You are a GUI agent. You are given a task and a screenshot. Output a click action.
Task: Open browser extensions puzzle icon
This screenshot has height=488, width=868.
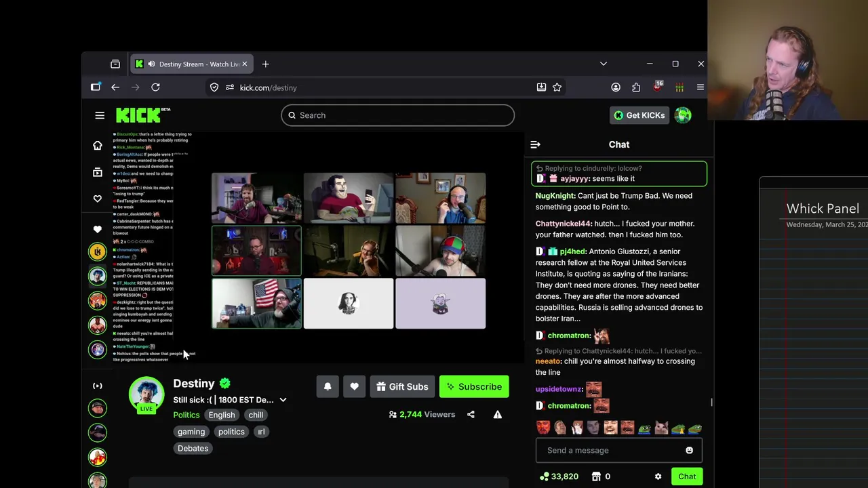point(636,87)
